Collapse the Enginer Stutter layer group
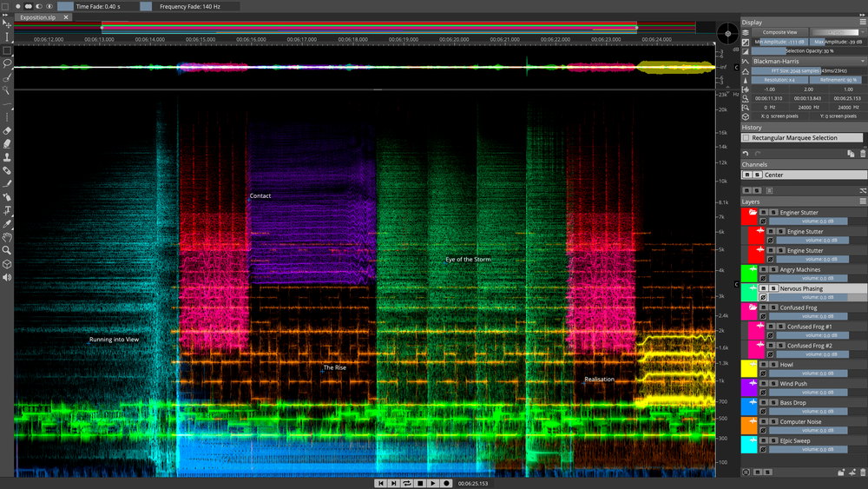The image size is (868, 489). (x=752, y=212)
